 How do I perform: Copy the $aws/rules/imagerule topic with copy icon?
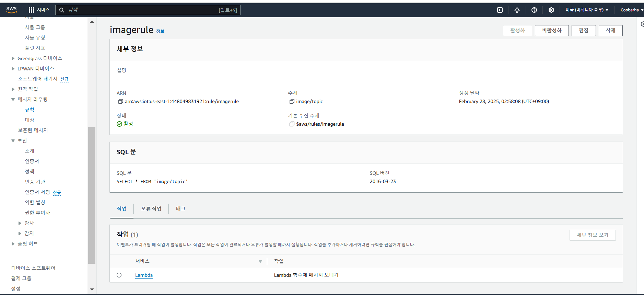pyautogui.click(x=292, y=124)
